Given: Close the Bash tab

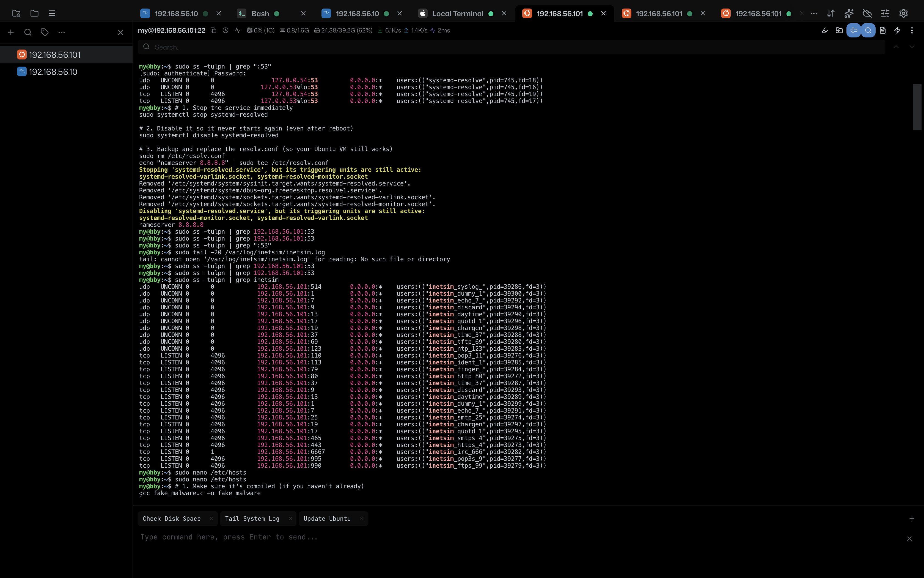Looking at the screenshot, I should pos(303,13).
